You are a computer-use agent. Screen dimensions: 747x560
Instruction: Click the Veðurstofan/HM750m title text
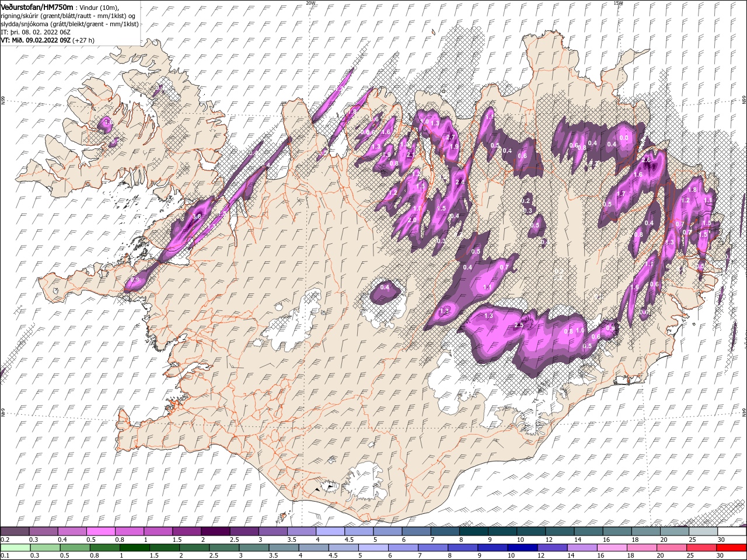click(x=37, y=6)
